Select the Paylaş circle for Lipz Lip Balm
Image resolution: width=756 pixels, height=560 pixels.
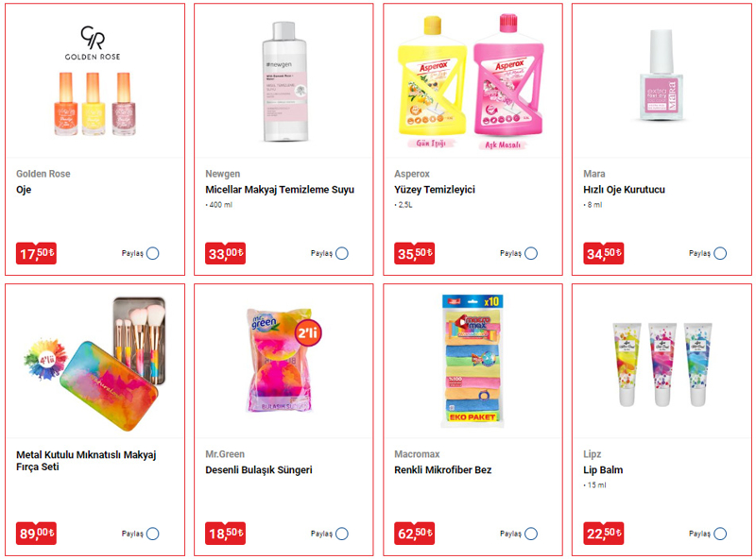click(x=720, y=534)
